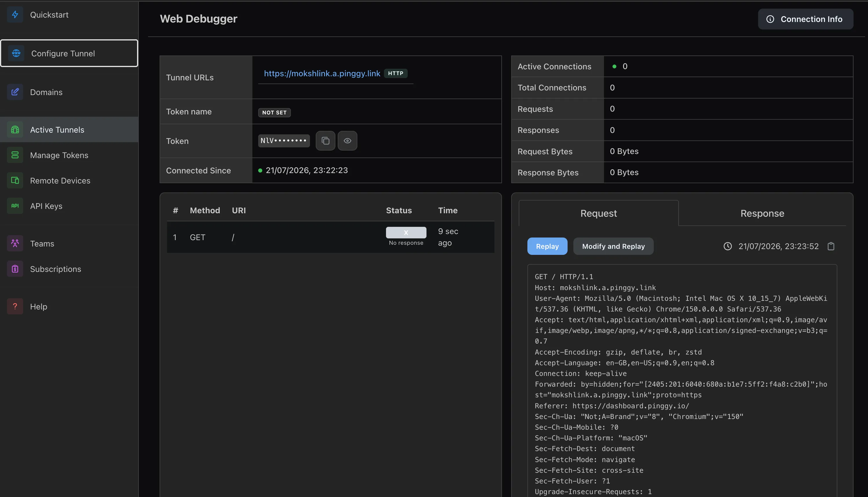Screen dimensions: 868x497
Task: Click the Referer header line
Action: pos(612,405)
